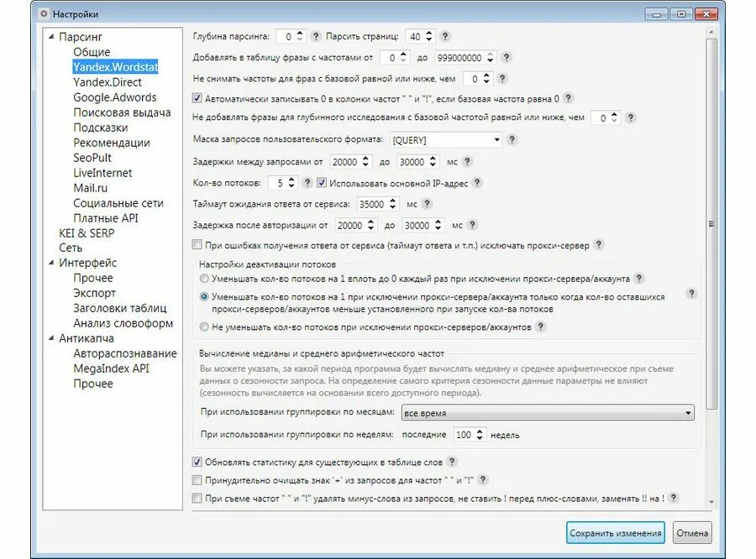Open help for глубинного исследования setting
The image size is (756, 559).
click(630, 118)
